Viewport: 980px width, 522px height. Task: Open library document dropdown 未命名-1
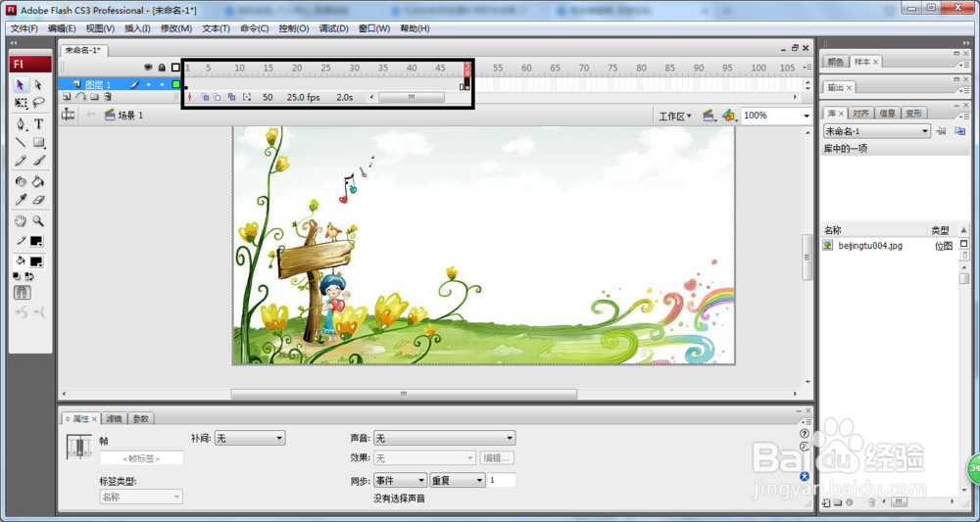point(876,131)
